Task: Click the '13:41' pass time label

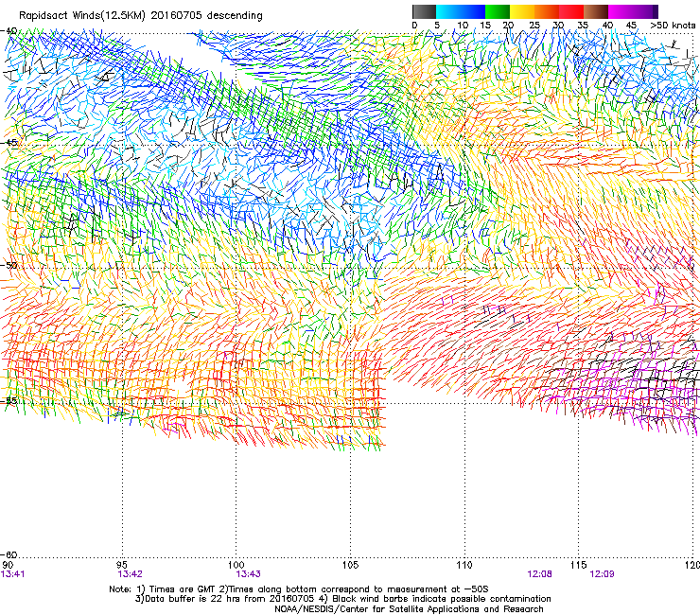Action: tap(13, 574)
